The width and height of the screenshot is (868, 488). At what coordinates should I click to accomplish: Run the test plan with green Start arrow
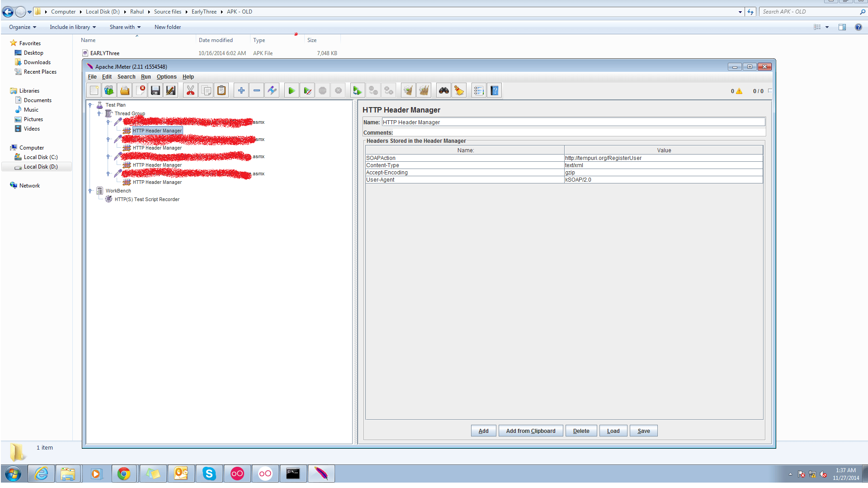291,90
